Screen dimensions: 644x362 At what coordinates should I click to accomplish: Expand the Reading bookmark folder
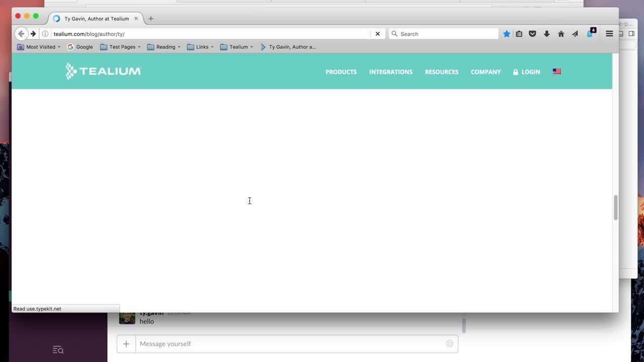pos(164,47)
